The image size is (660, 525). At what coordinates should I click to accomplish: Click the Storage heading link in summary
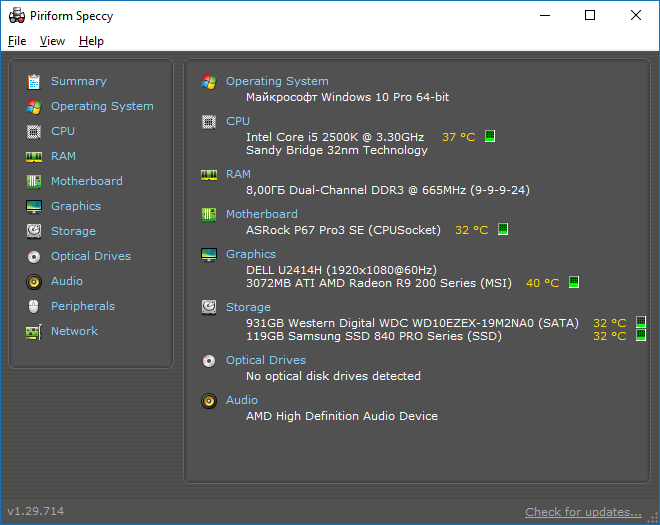tap(248, 307)
